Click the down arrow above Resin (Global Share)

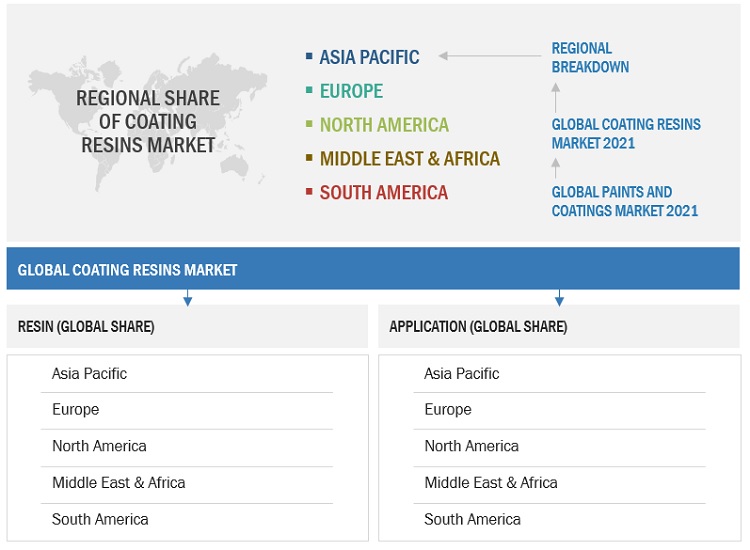(187, 296)
